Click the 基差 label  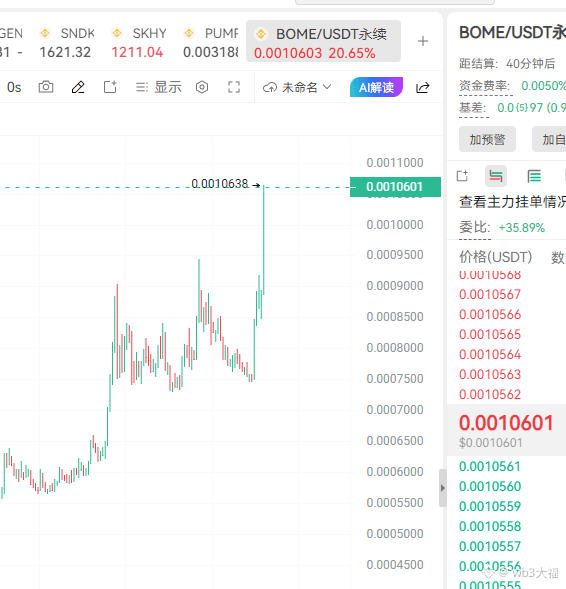pyautogui.click(x=472, y=108)
